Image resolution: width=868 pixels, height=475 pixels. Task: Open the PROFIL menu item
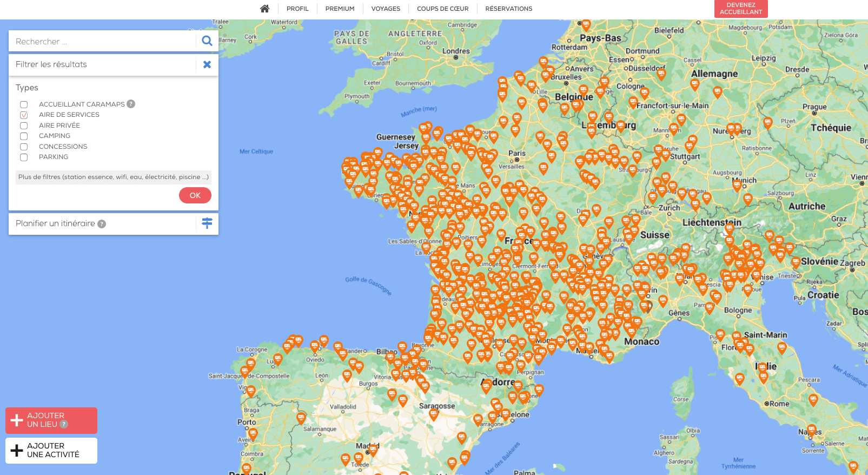pyautogui.click(x=297, y=9)
